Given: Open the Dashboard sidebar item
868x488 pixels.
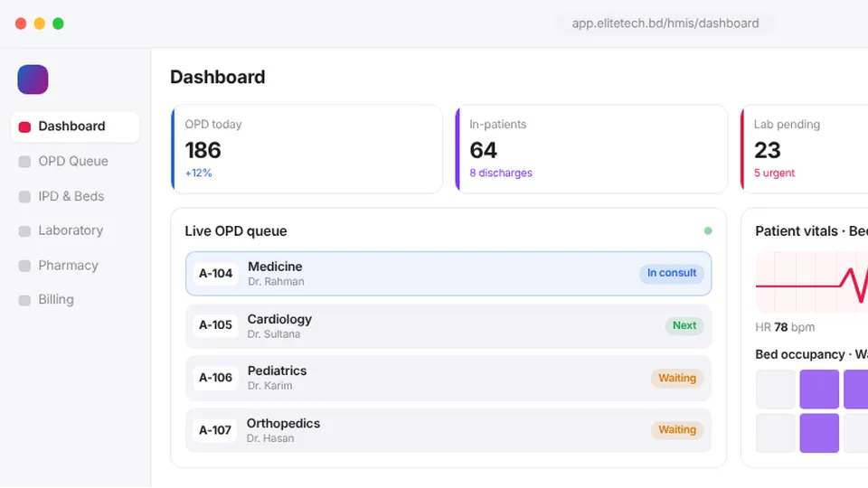Looking at the screenshot, I should 75,127.
